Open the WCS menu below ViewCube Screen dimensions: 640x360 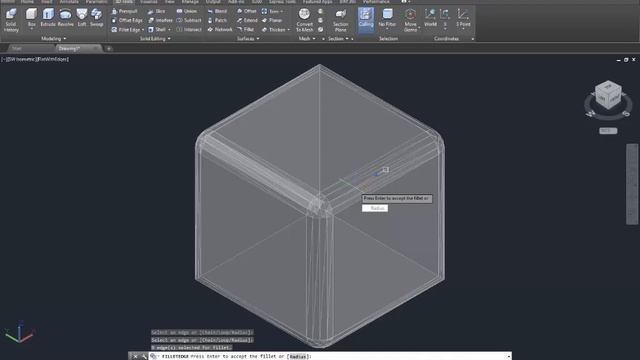(608, 131)
